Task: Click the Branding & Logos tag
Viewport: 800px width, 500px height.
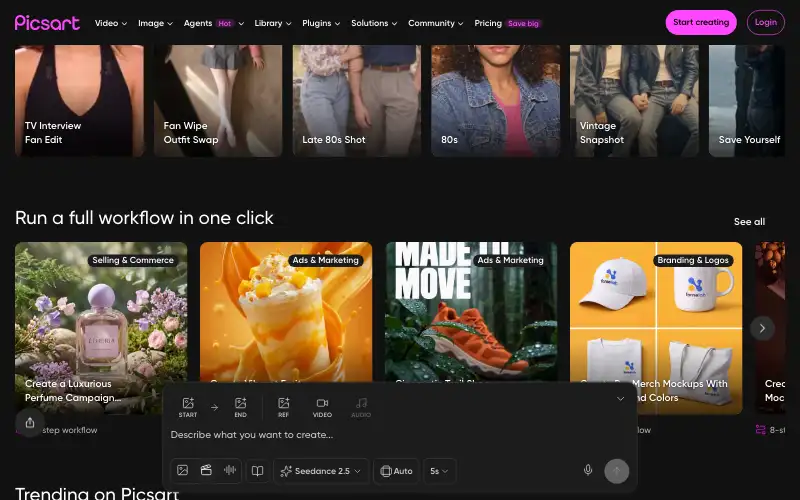Action: pyautogui.click(x=693, y=260)
